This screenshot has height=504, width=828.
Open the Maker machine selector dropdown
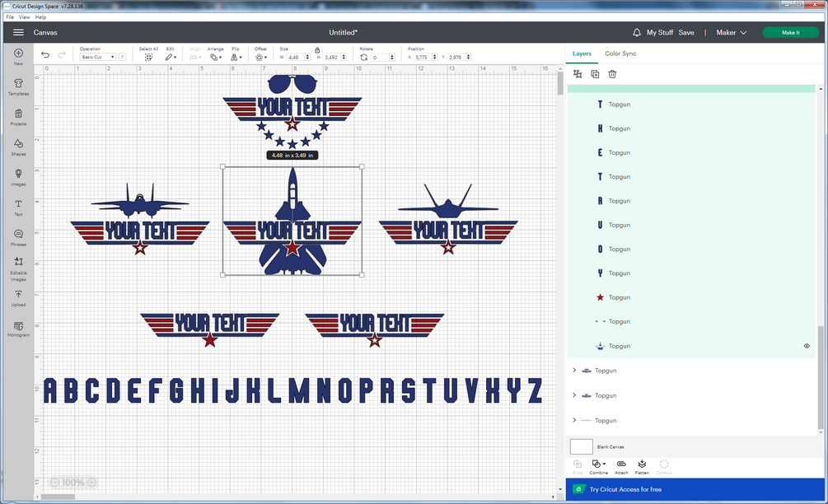[732, 32]
